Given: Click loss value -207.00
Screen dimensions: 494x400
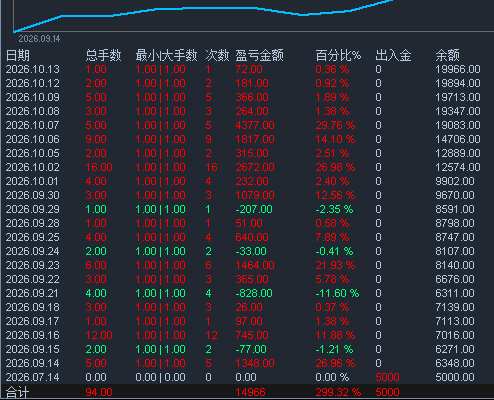Looking at the screenshot, I should tap(254, 209).
